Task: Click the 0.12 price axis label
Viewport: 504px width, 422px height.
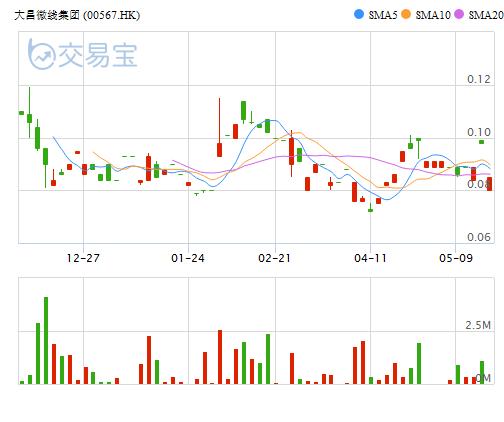Action: [x=479, y=79]
